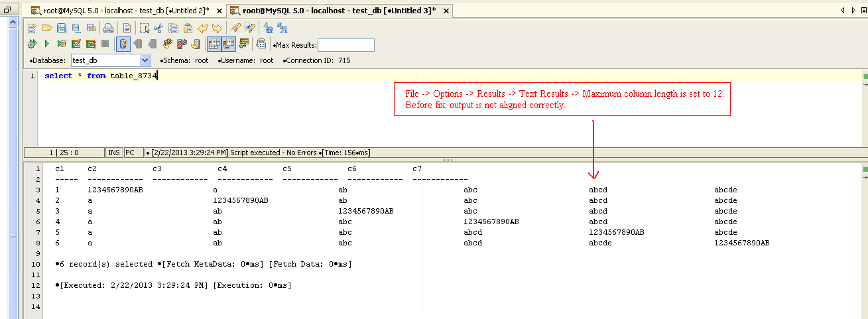Click the icon right of text results toggle
The width and height of the screenshot is (868, 319).
coord(243,44)
